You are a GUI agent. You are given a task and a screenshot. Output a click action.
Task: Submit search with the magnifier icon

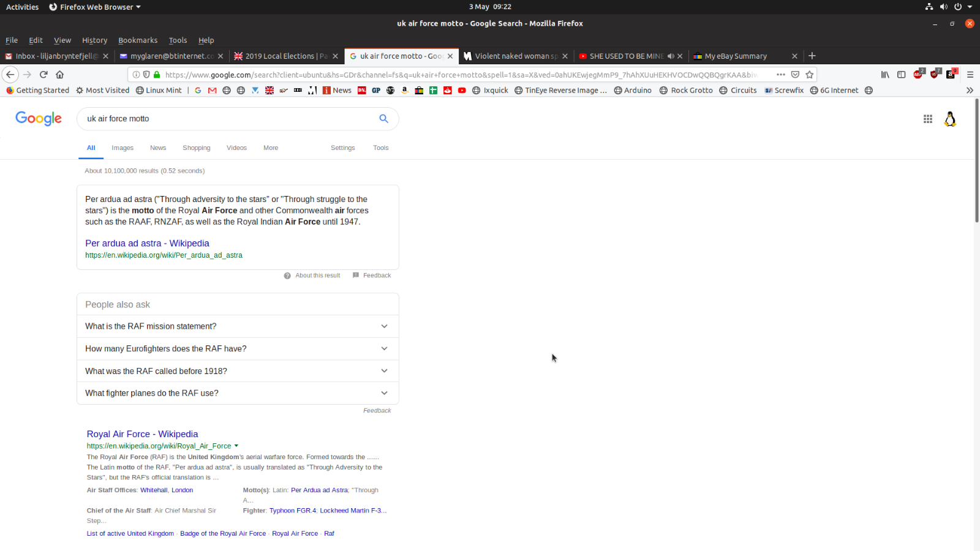(x=383, y=119)
